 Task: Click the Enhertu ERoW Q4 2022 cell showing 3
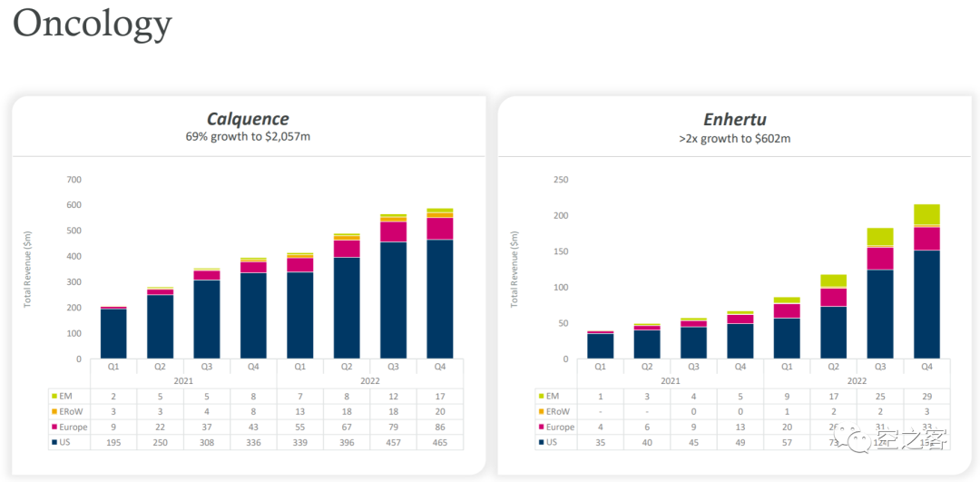(926, 412)
